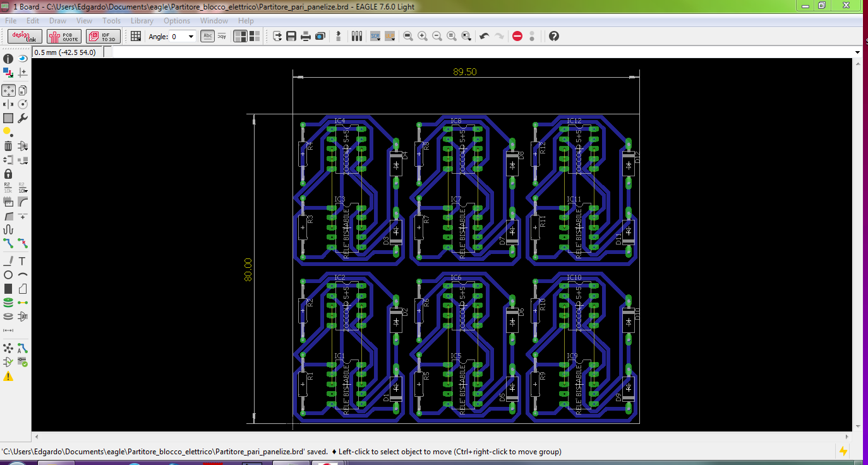The image size is (868, 465).
Task: Open the Draw menu
Action: coord(57,21)
